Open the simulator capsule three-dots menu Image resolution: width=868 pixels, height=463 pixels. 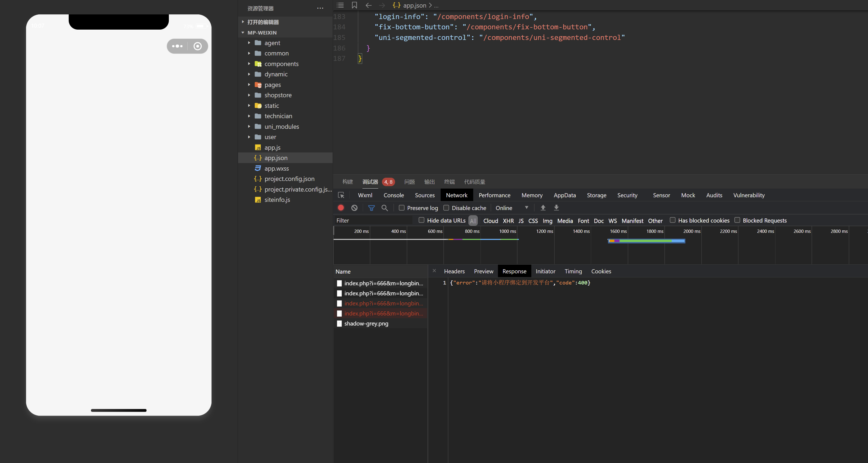click(x=177, y=46)
